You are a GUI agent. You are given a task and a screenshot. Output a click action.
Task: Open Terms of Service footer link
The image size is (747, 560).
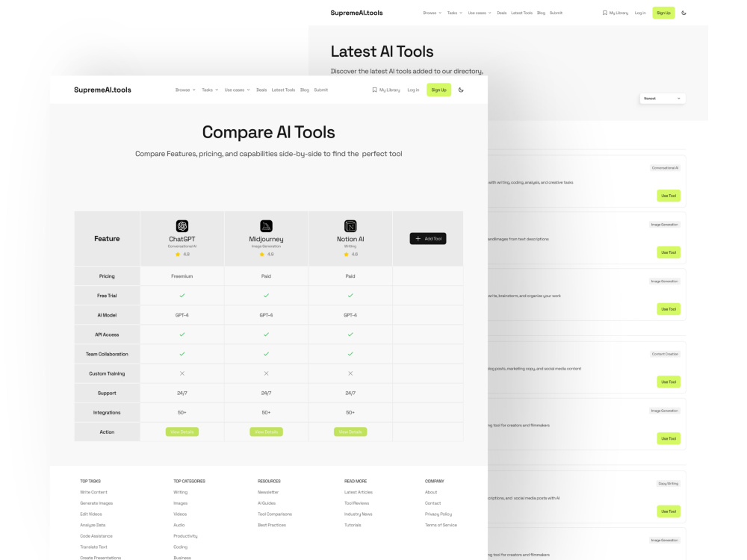[441, 525]
